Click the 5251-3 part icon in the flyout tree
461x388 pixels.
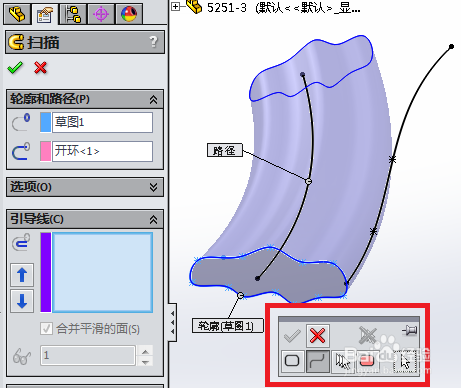pyautogui.click(x=194, y=6)
